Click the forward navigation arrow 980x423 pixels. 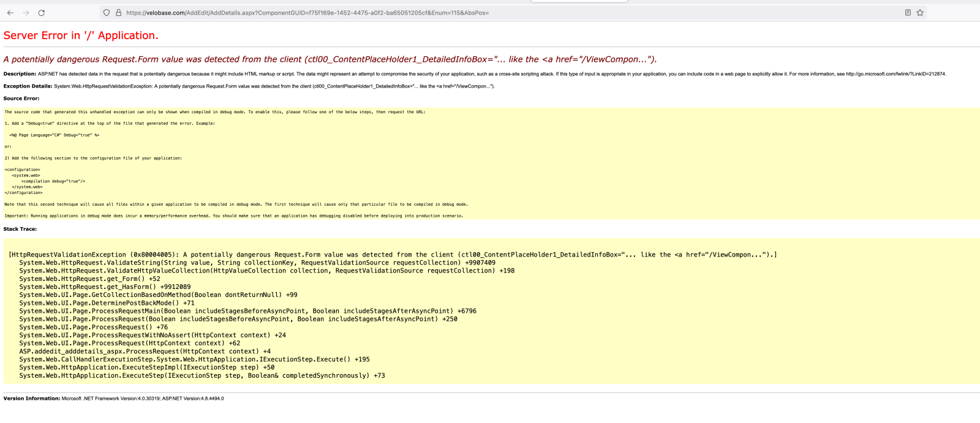point(26,12)
